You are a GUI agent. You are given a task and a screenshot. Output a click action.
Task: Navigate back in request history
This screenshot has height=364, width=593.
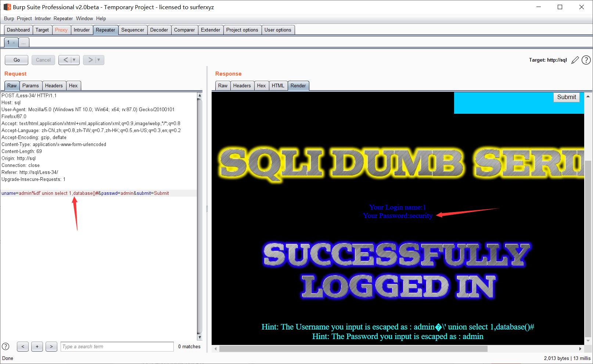[x=65, y=60]
